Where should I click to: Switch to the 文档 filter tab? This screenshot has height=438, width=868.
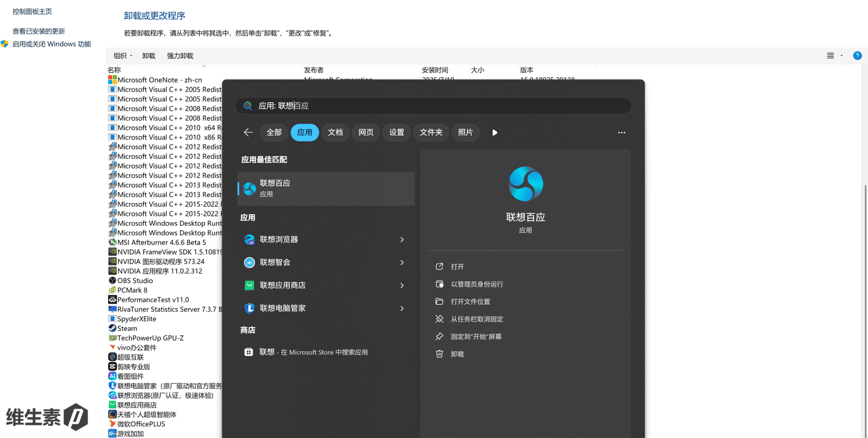pyautogui.click(x=335, y=132)
